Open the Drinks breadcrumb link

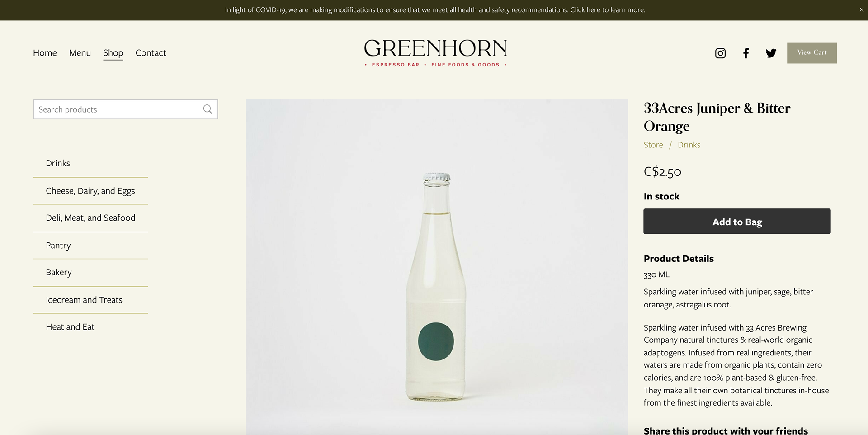[x=689, y=145]
